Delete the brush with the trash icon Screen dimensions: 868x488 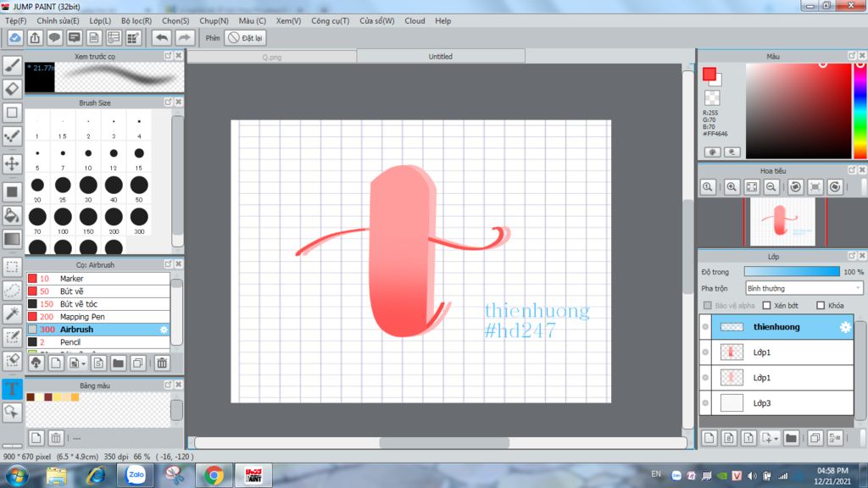[162, 363]
